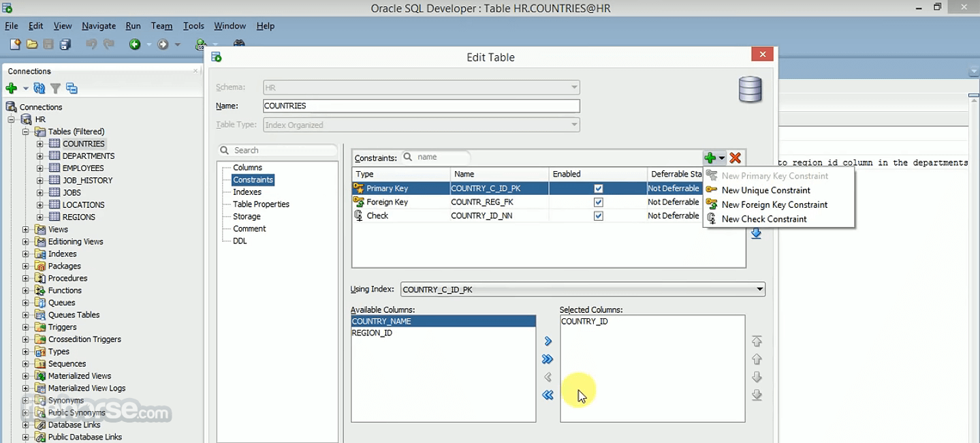Click the blue down arrow beside constraints table

[x=756, y=234]
